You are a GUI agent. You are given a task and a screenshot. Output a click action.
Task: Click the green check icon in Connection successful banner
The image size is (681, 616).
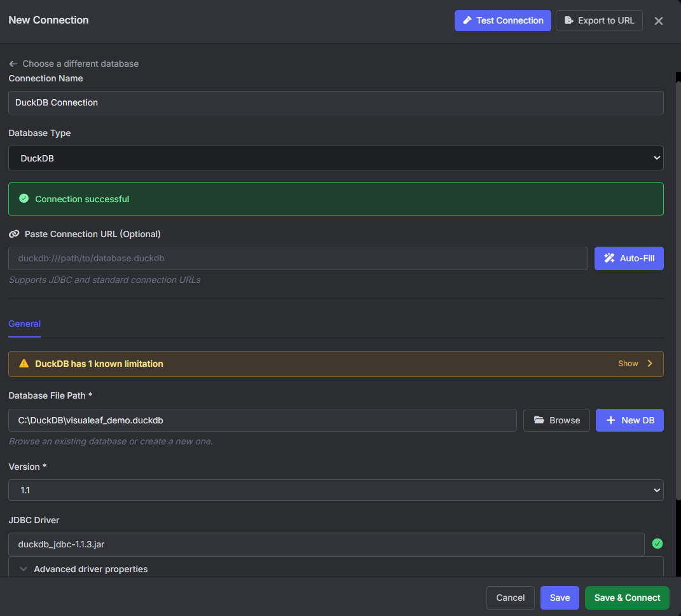24,198
